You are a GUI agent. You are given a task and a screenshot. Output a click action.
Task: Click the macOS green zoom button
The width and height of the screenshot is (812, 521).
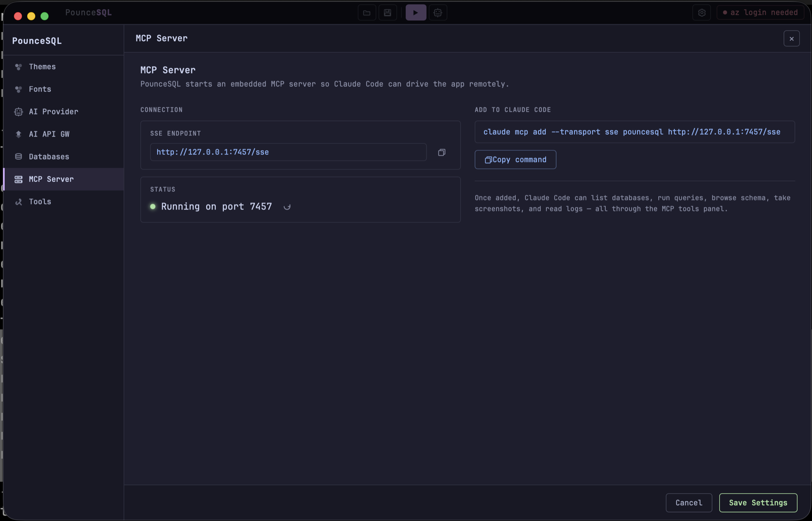(x=45, y=16)
